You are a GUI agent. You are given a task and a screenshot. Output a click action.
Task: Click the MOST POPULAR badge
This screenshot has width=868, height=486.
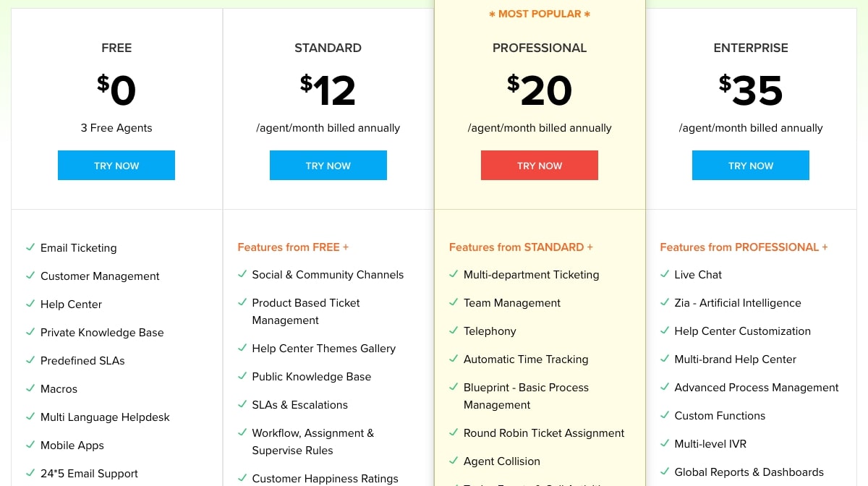539,13
